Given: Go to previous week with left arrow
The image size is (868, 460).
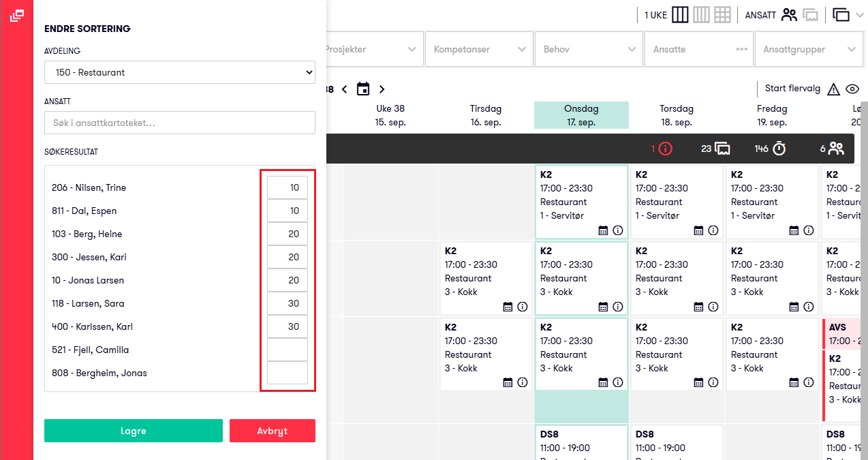Looking at the screenshot, I should coord(344,89).
